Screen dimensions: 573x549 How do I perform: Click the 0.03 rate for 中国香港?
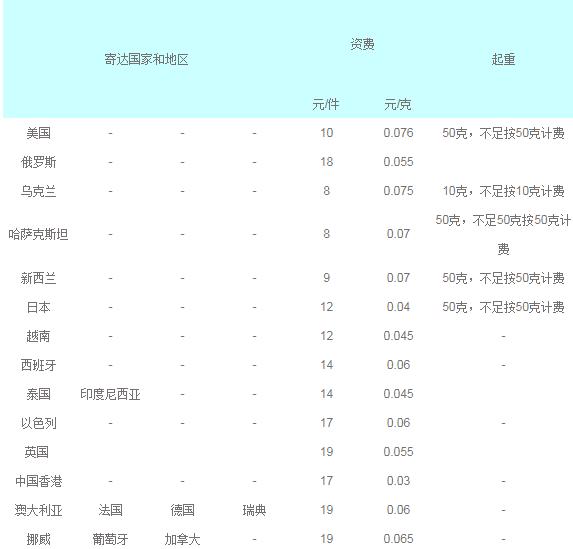pyautogui.click(x=398, y=480)
